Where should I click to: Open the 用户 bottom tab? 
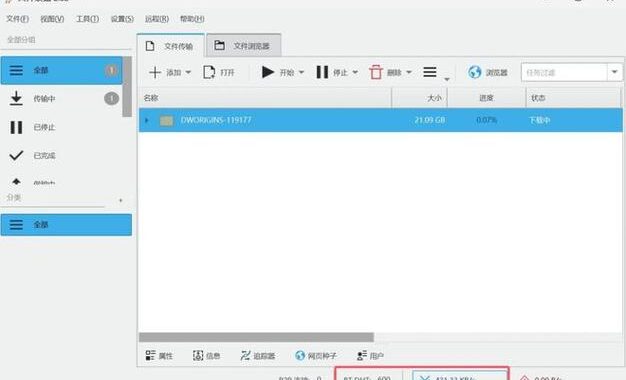click(x=370, y=355)
